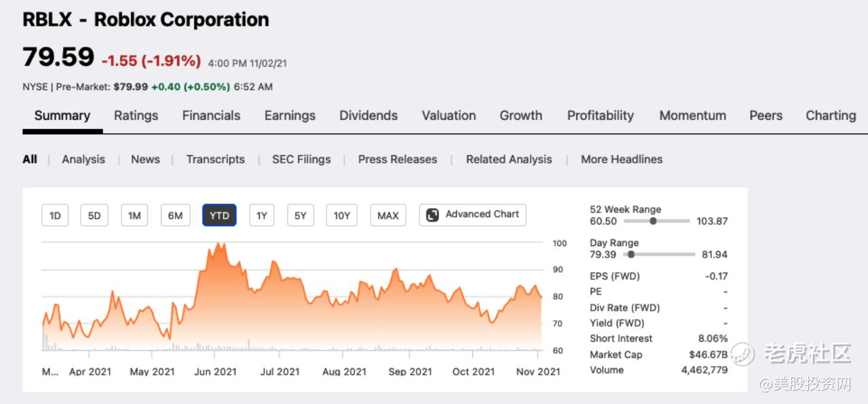This screenshot has width=868, height=404.
Task: Click the active YTD range button
Action: [x=219, y=216]
